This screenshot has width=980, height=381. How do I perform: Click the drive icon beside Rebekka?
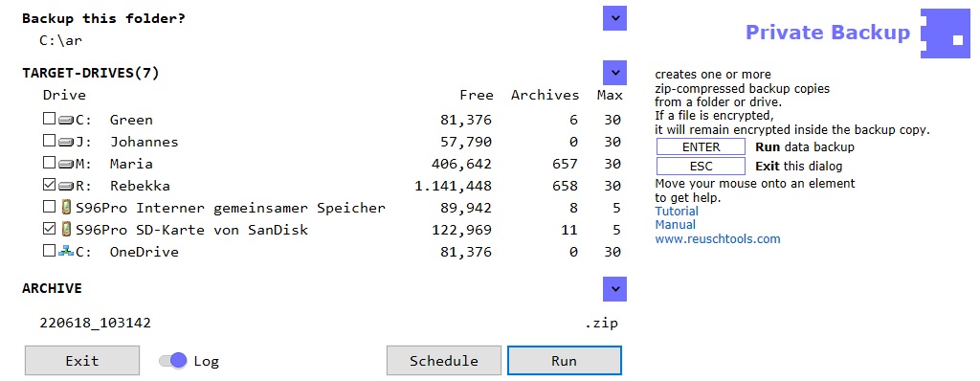(66, 186)
